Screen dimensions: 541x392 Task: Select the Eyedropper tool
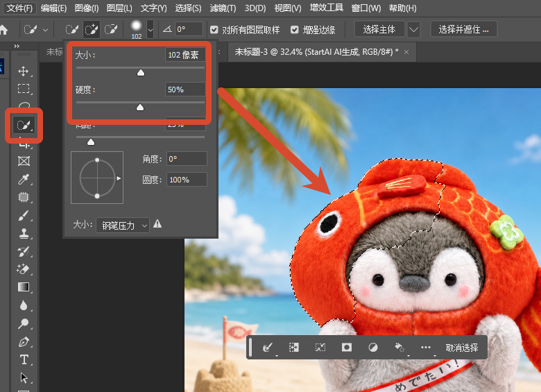(24, 180)
